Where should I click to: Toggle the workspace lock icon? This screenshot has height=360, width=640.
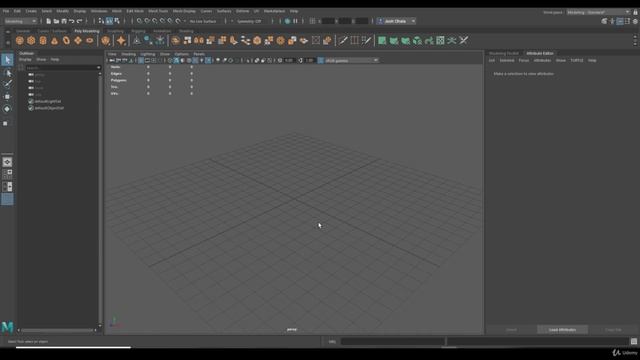635,12
